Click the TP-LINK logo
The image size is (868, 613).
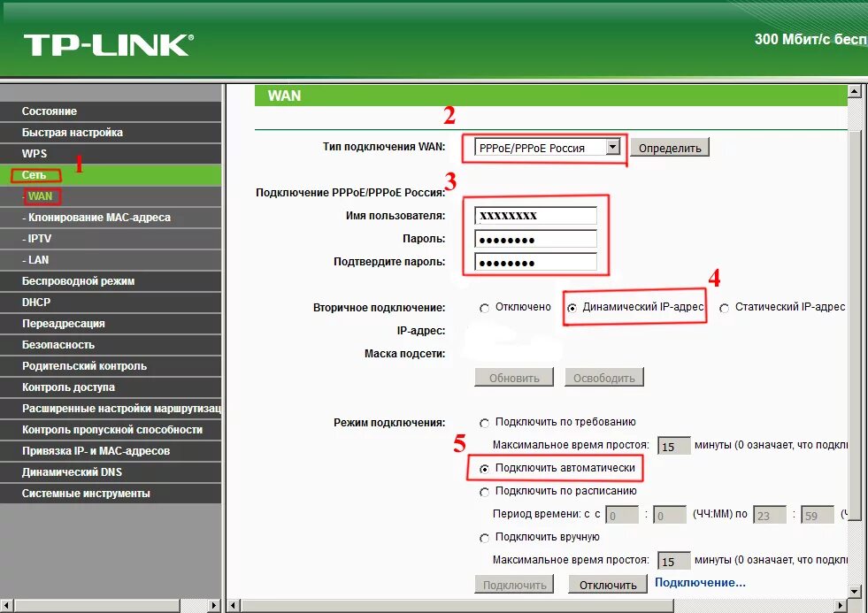click(x=109, y=45)
